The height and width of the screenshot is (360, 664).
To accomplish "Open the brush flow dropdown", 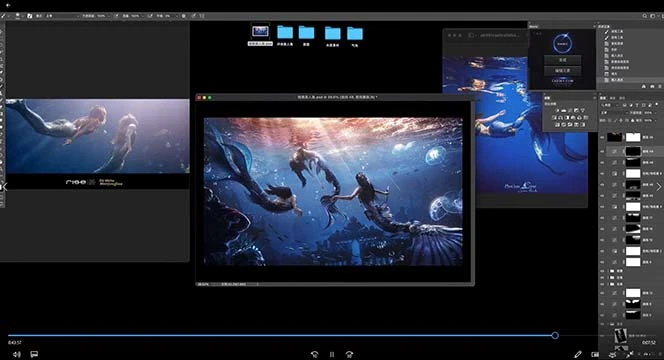I will click(x=137, y=16).
